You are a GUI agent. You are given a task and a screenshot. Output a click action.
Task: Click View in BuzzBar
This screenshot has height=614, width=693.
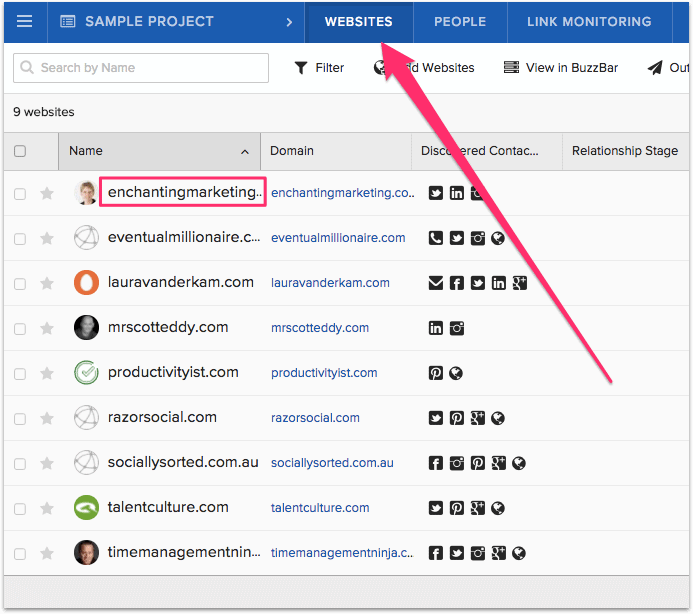[561, 68]
